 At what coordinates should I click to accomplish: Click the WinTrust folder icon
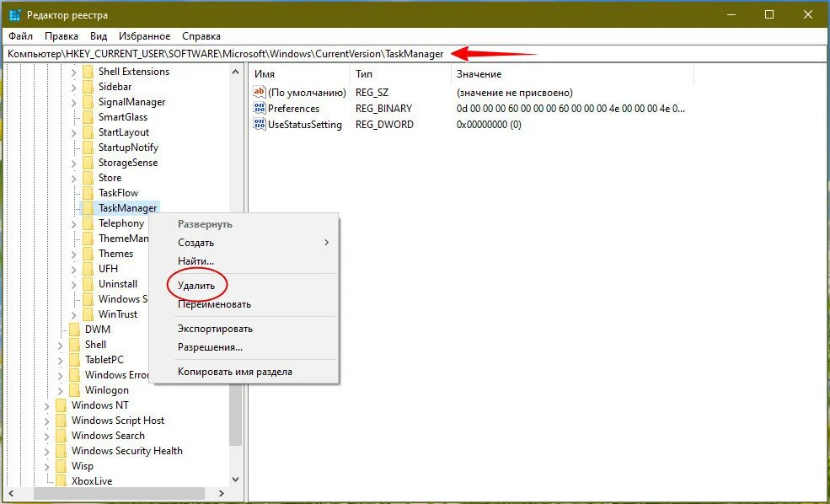coord(88,314)
